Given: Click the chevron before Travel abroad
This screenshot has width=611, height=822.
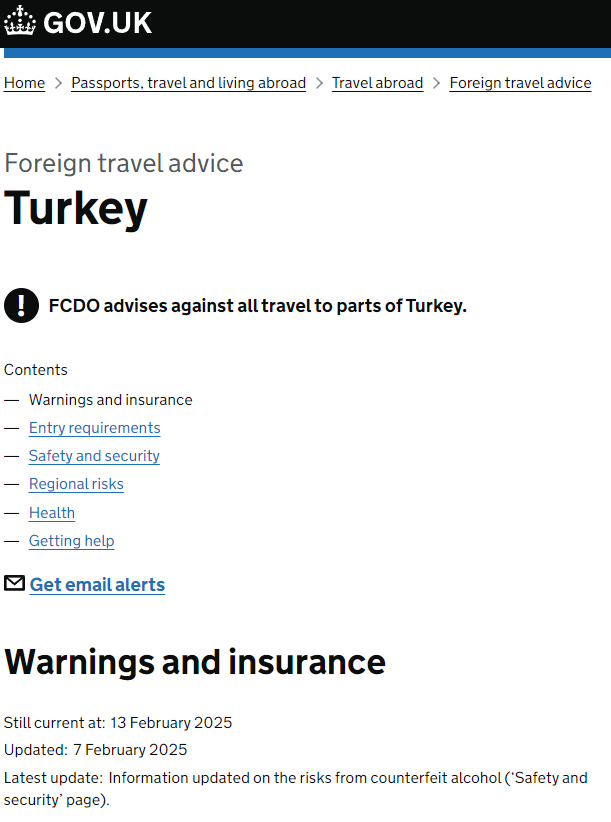Looking at the screenshot, I should [319, 83].
